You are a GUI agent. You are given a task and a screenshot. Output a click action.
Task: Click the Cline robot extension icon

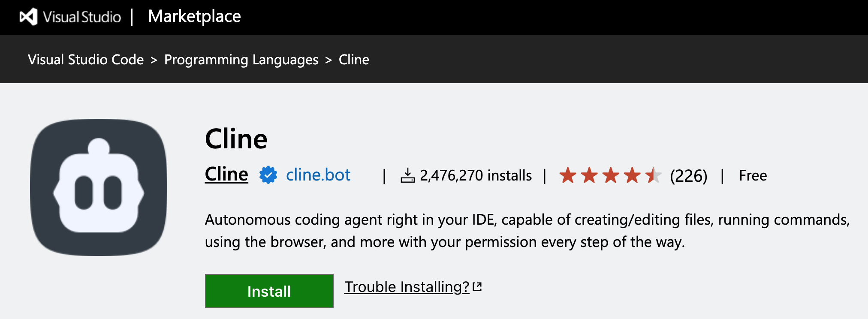tap(99, 187)
